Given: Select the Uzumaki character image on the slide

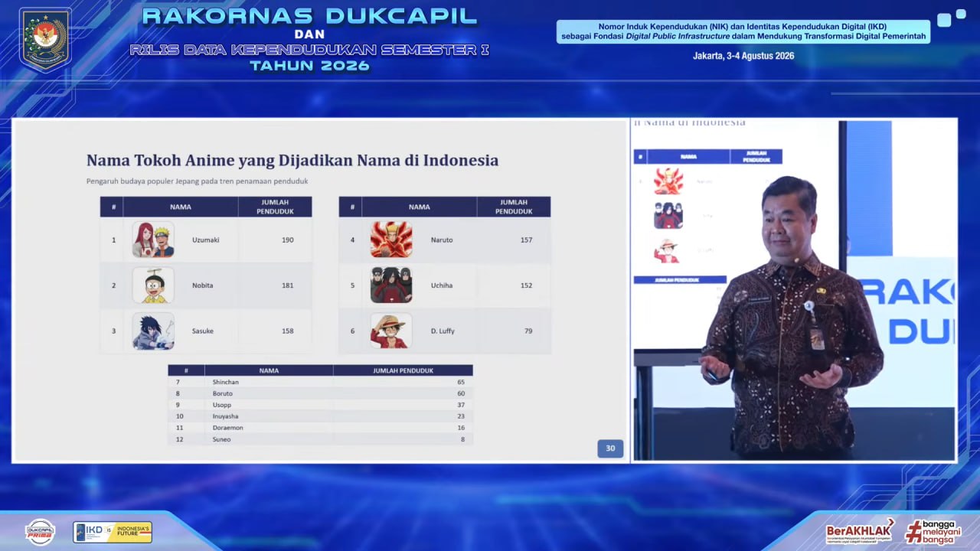Looking at the screenshot, I should (153, 240).
